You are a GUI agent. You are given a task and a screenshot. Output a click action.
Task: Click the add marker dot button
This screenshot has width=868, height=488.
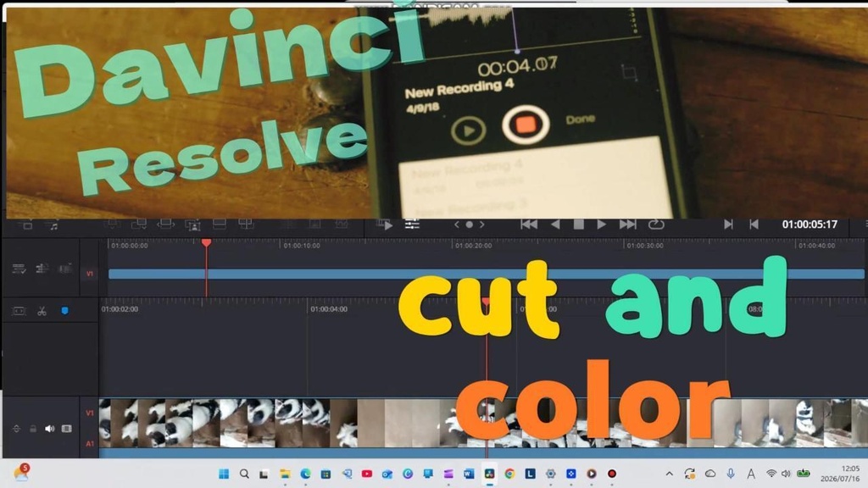point(470,224)
